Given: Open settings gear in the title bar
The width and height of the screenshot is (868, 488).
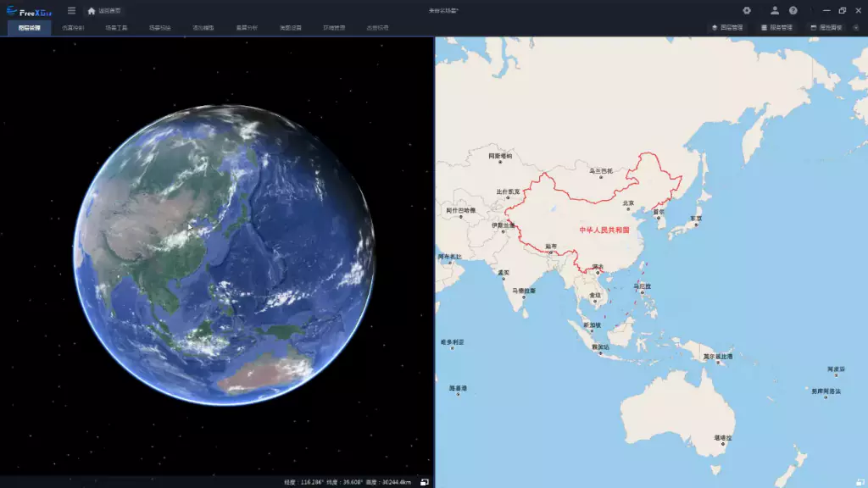Looking at the screenshot, I should tap(747, 11).
